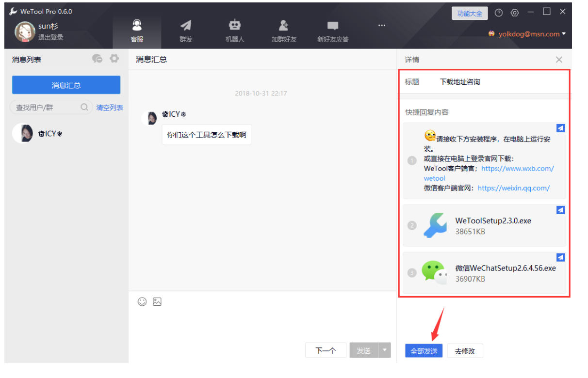Open the emoji picker smiley icon
Viewport: 588px width, 378px height.
[142, 301]
